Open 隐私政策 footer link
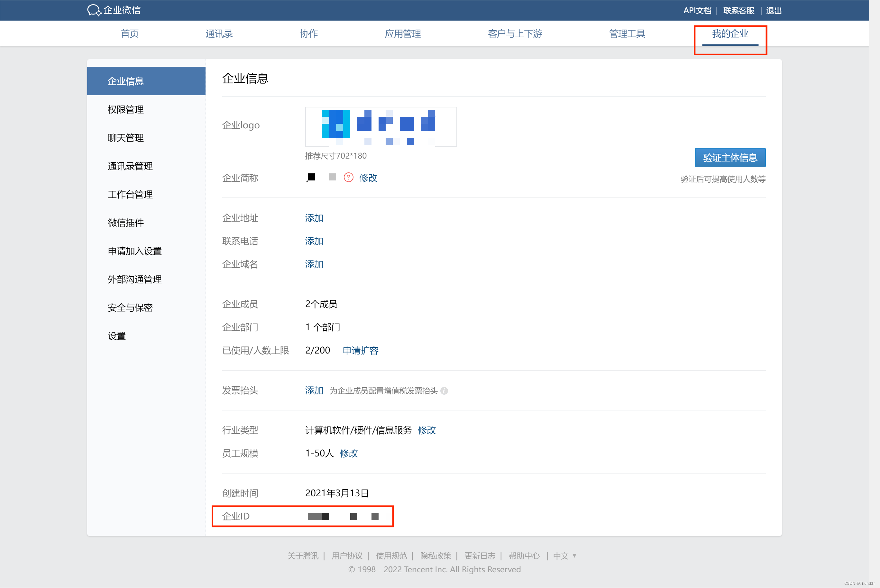880x588 pixels. pos(436,556)
